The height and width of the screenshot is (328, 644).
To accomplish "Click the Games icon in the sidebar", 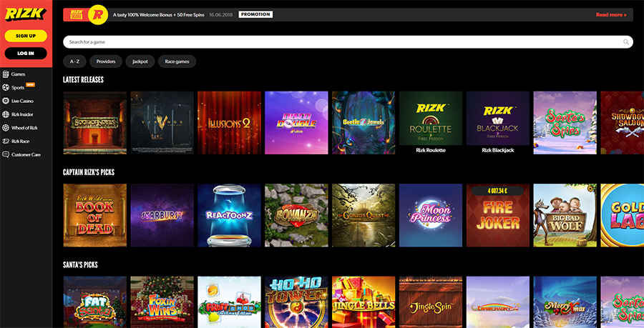I will click(x=6, y=74).
